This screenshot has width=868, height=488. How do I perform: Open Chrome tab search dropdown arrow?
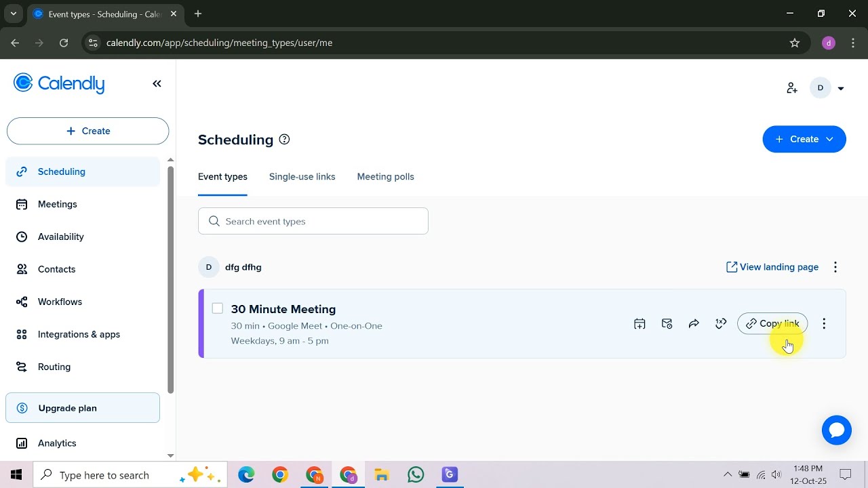tap(13, 14)
